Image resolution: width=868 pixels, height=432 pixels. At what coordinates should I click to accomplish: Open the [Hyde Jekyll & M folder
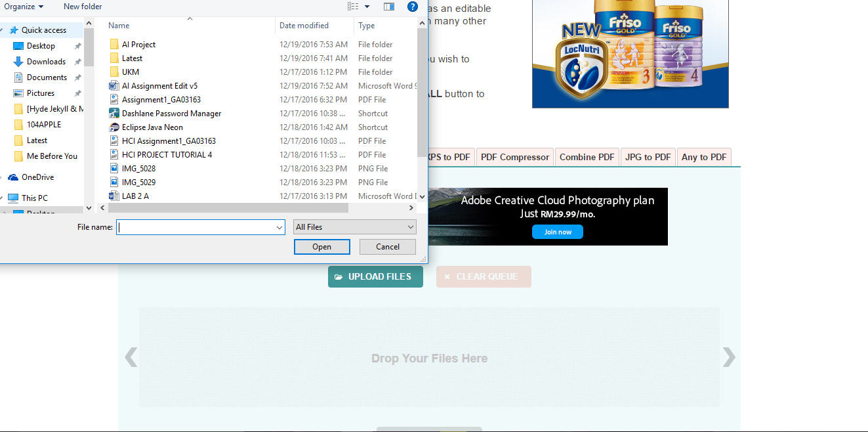pos(55,109)
